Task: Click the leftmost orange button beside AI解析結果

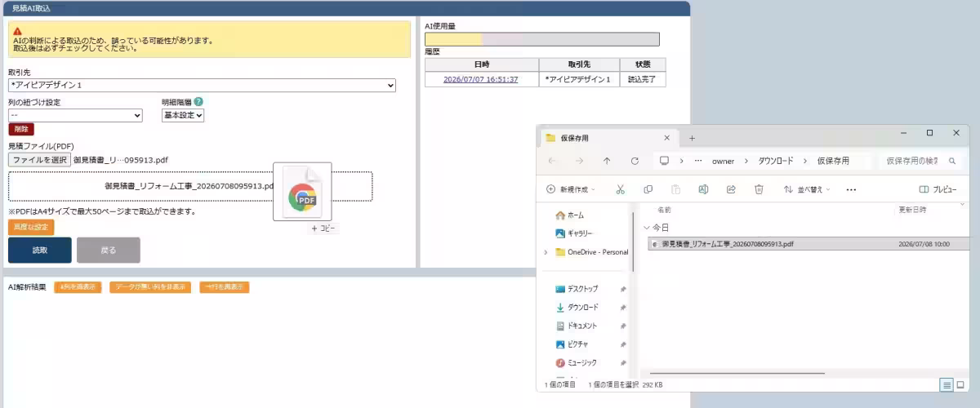Action: click(78, 287)
